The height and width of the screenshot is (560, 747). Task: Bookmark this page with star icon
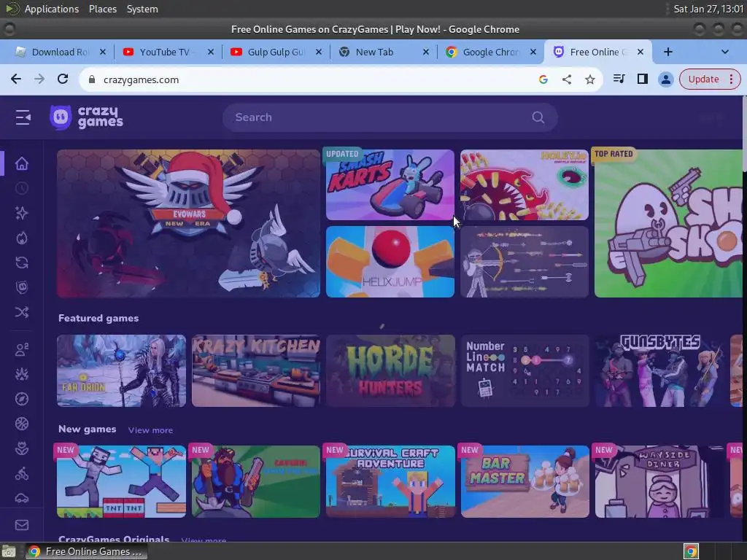tap(589, 79)
